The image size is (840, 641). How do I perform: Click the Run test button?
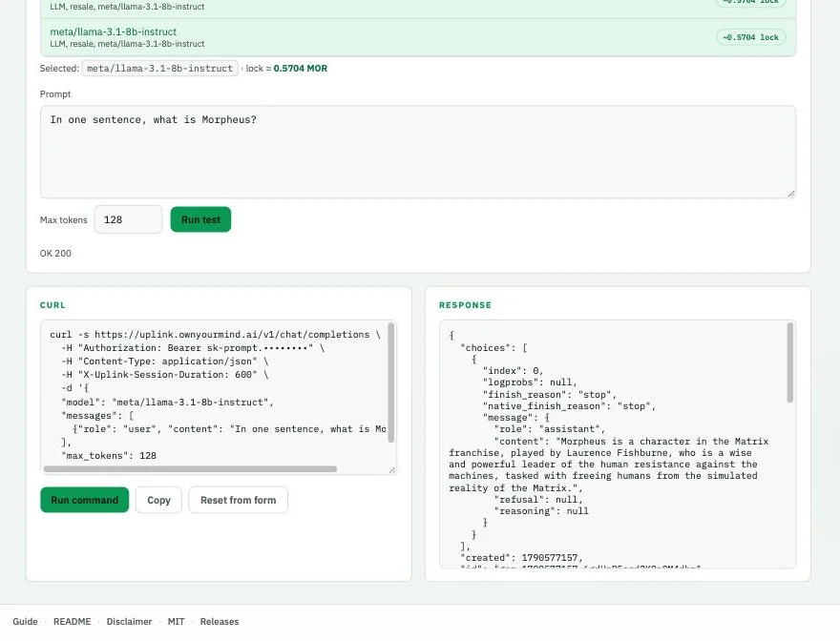[200, 219]
